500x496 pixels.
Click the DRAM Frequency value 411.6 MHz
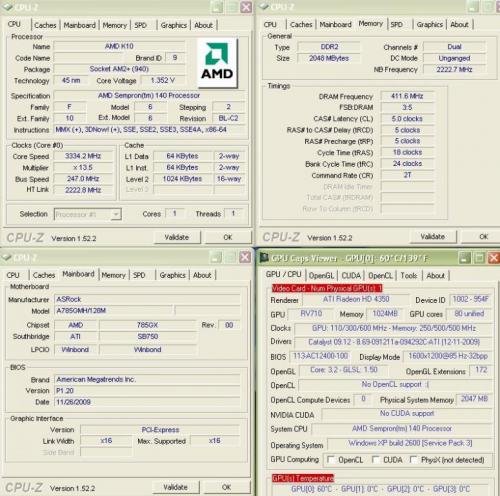(x=407, y=96)
